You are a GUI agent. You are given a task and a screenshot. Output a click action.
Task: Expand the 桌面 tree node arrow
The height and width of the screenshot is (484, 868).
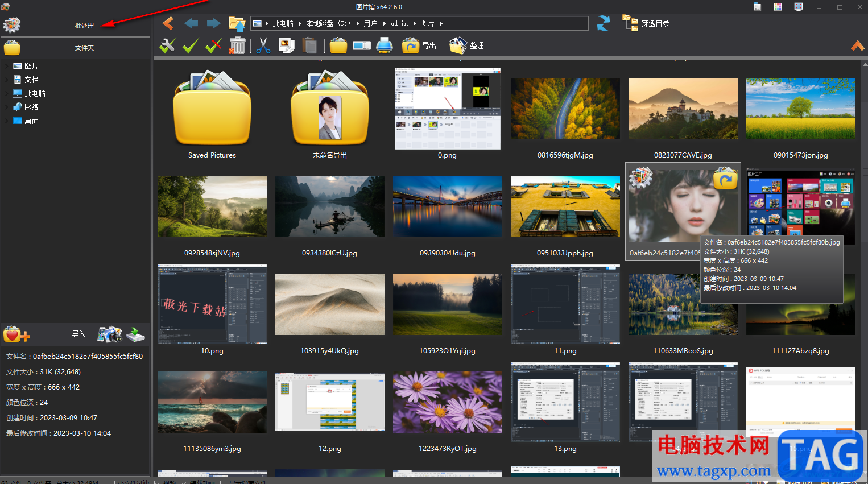pos(7,121)
